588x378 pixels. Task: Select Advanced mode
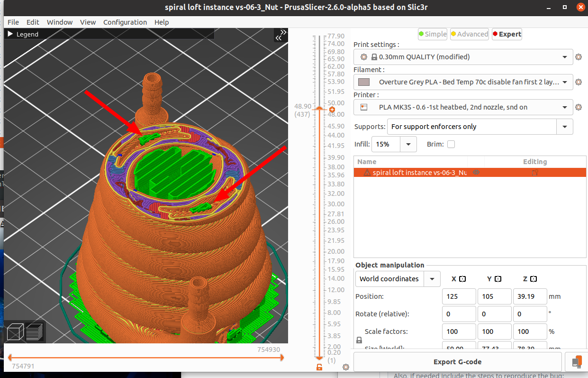coord(470,34)
